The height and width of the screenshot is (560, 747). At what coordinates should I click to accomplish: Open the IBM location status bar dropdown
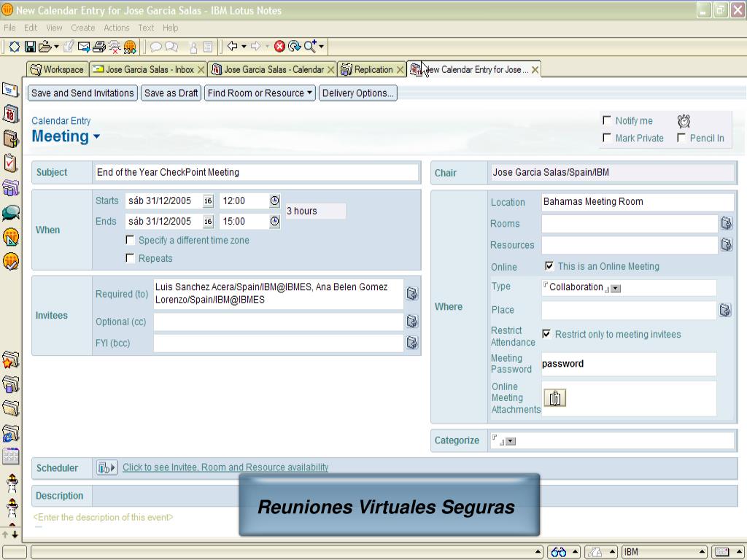pyautogui.click(x=665, y=552)
